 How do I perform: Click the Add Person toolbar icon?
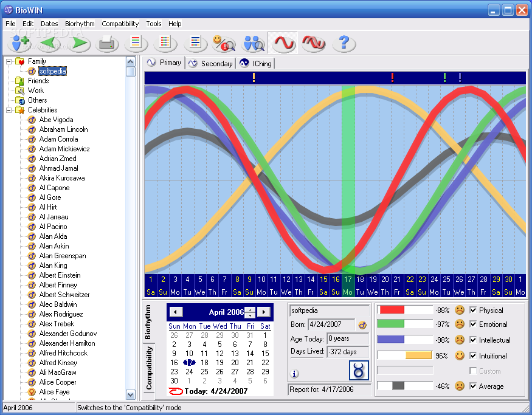coord(21,43)
